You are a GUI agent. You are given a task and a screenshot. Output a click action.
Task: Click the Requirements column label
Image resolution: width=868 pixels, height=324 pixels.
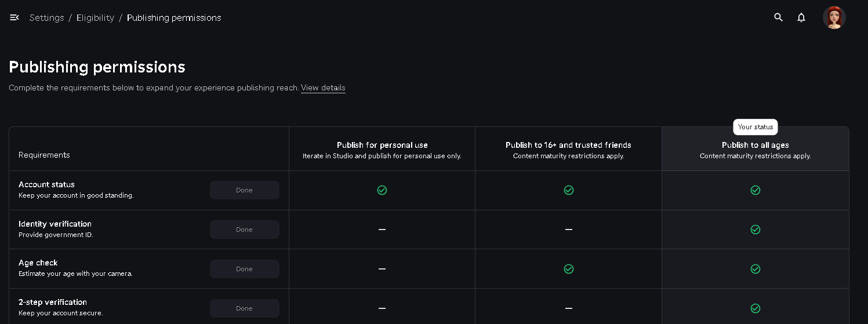click(x=44, y=155)
